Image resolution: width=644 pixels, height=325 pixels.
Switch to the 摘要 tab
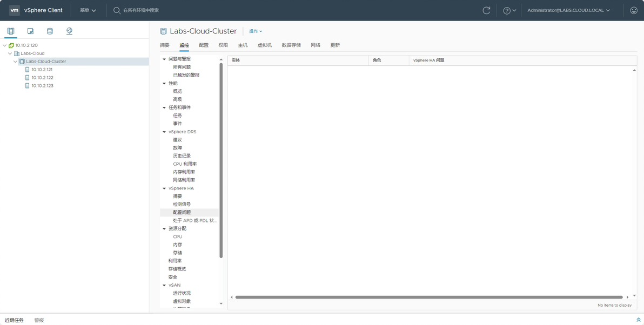click(165, 45)
